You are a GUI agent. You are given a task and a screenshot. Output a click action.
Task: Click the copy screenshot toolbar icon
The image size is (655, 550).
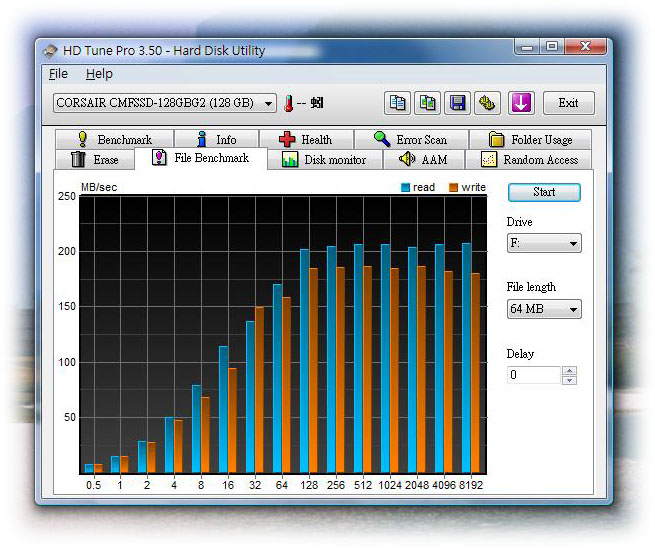[x=428, y=103]
